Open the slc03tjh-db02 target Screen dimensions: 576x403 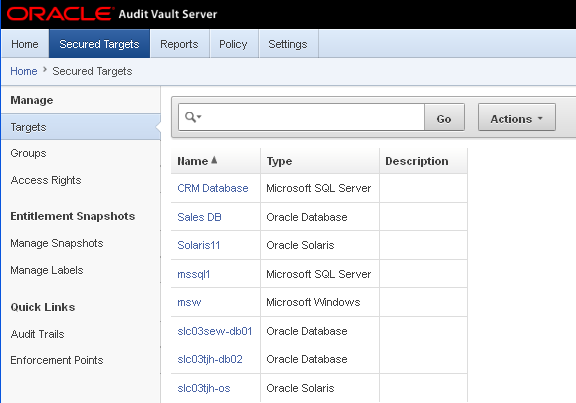pyautogui.click(x=210, y=359)
